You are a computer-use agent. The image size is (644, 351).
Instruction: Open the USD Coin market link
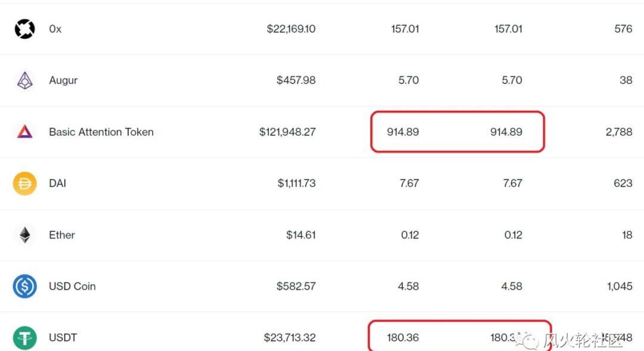point(72,286)
